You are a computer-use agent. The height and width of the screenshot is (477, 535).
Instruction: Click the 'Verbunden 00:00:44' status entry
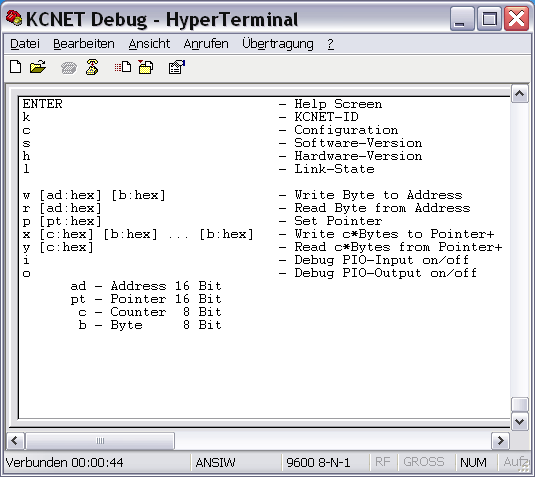click(x=64, y=463)
